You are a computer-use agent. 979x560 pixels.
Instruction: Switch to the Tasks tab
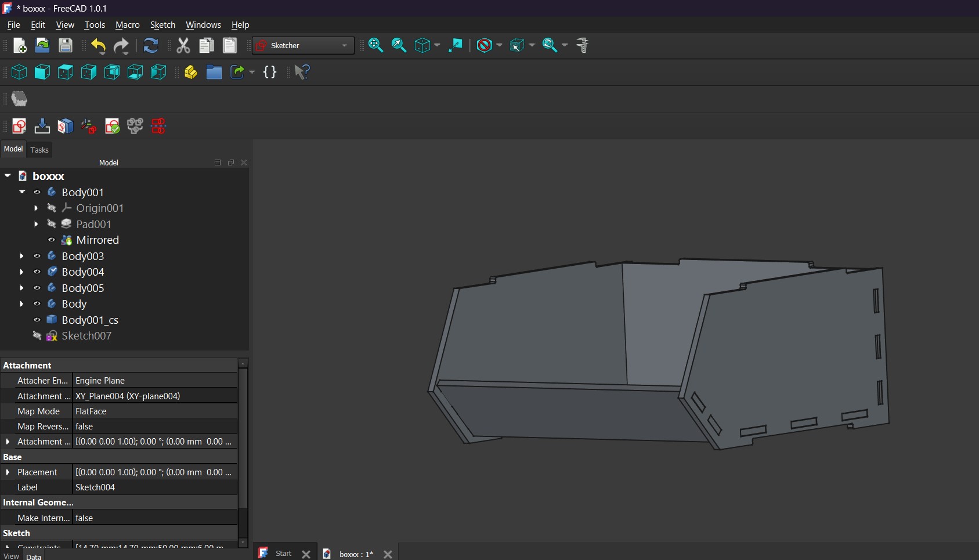[x=39, y=150]
